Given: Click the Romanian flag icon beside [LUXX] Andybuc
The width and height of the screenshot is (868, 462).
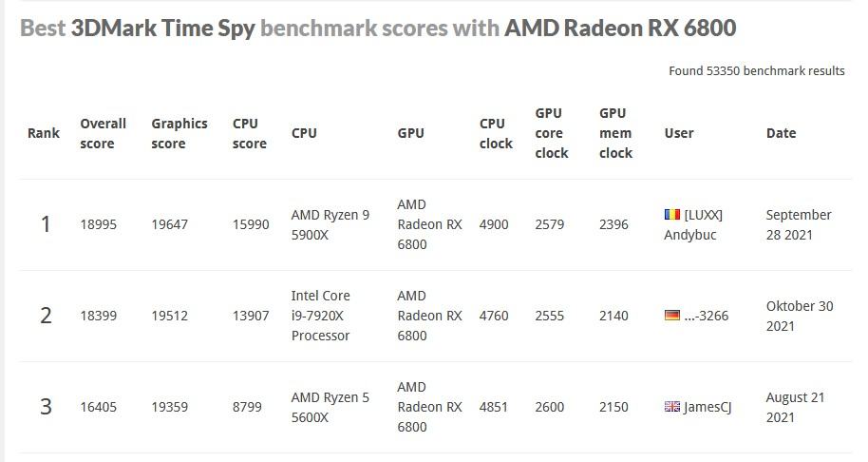Looking at the screenshot, I should tap(671, 215).
